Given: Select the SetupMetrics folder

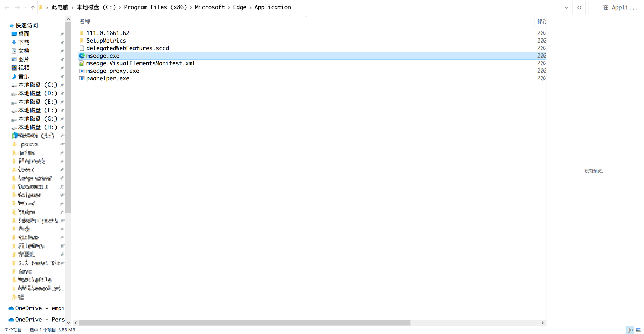Looking at the screenshot, I should click(106, 41).
